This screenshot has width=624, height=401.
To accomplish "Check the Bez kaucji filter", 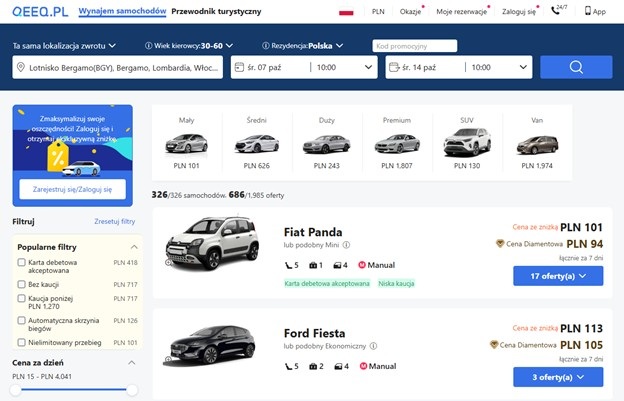I will [x=21, y=284].
